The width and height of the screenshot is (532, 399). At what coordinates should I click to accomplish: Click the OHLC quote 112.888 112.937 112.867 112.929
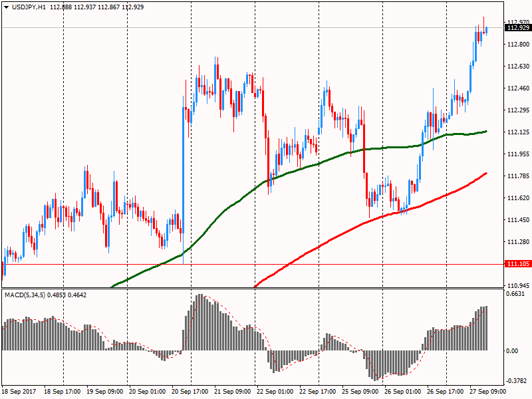point(96,7)
